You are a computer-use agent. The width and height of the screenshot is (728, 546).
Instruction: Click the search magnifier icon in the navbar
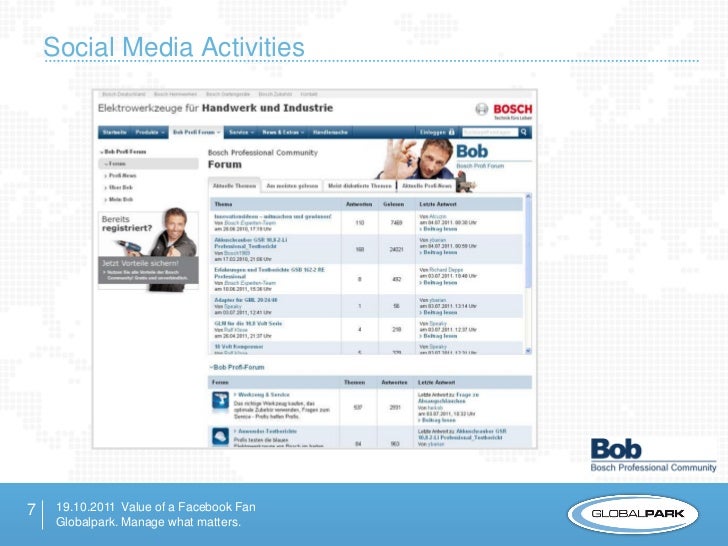tap(524, 132)
